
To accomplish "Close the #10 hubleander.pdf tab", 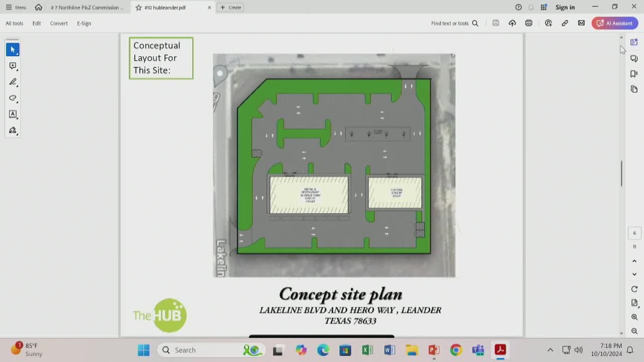I will (209, 8).
